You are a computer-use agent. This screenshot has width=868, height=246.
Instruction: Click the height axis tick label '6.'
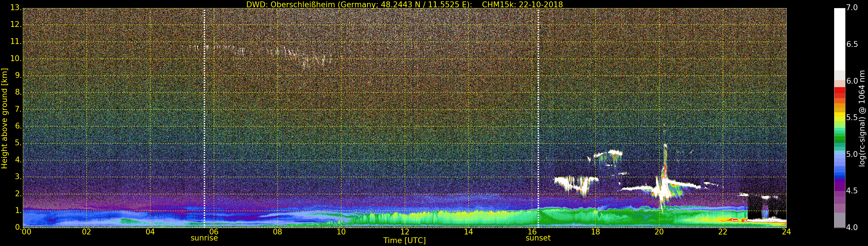[x=18, y=126]
